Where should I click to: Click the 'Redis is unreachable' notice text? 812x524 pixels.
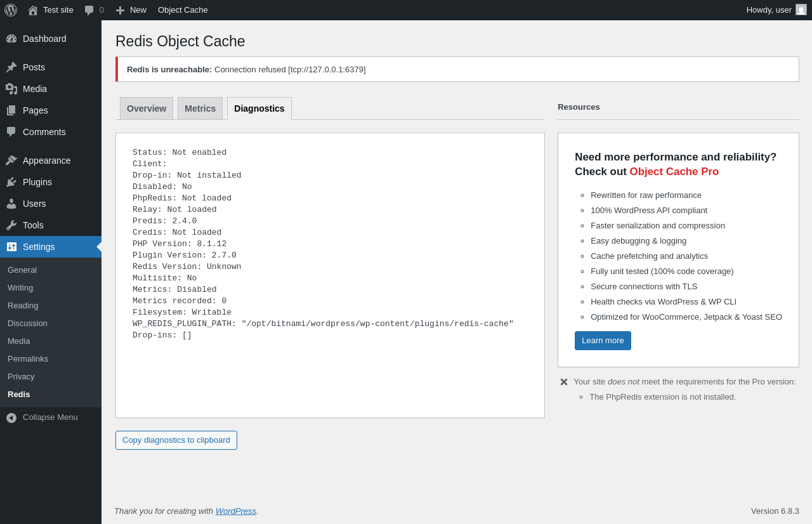tap(246, 70)
